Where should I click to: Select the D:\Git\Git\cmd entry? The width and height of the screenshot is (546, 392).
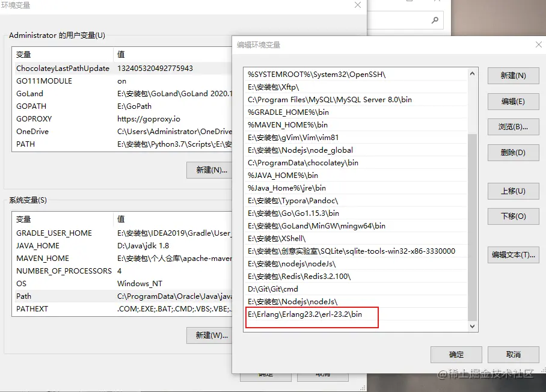[x=355, y=289]
